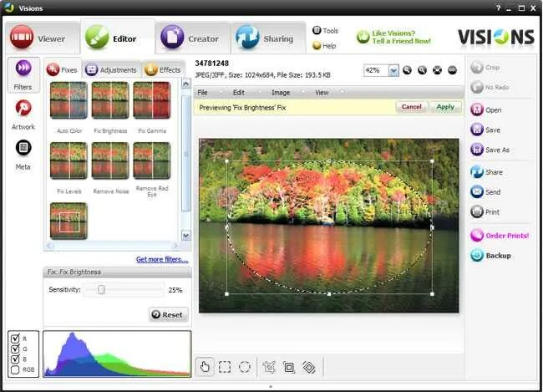
Task: Click the Open icon
Action: [477, 109]
